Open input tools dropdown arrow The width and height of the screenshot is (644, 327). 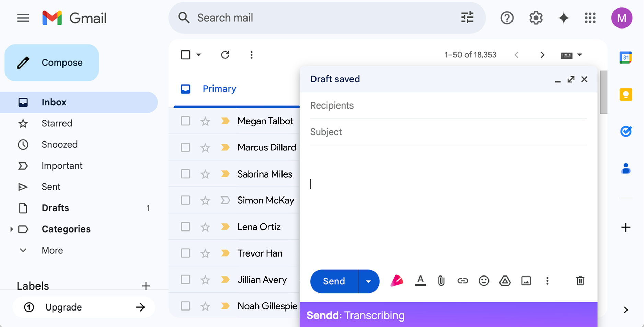[x=580, y=55]
